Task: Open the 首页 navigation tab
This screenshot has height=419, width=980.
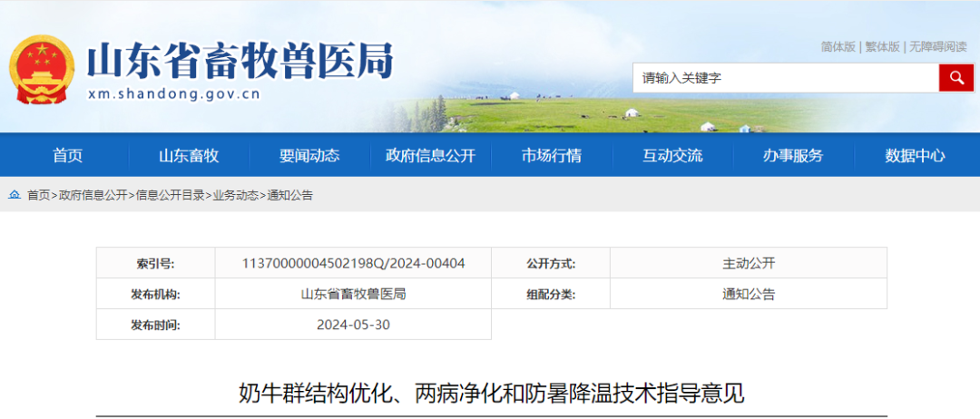Action: click(x=67, y=155)
